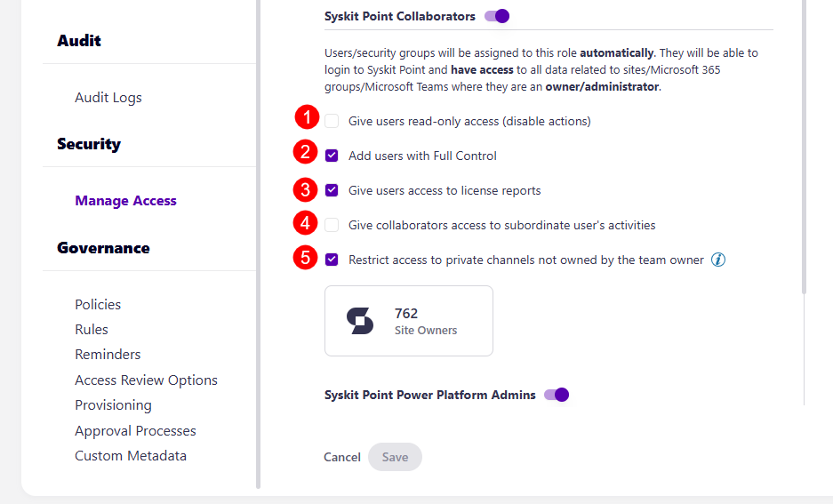Open the Policies governance page

click(x=98, y=304)
